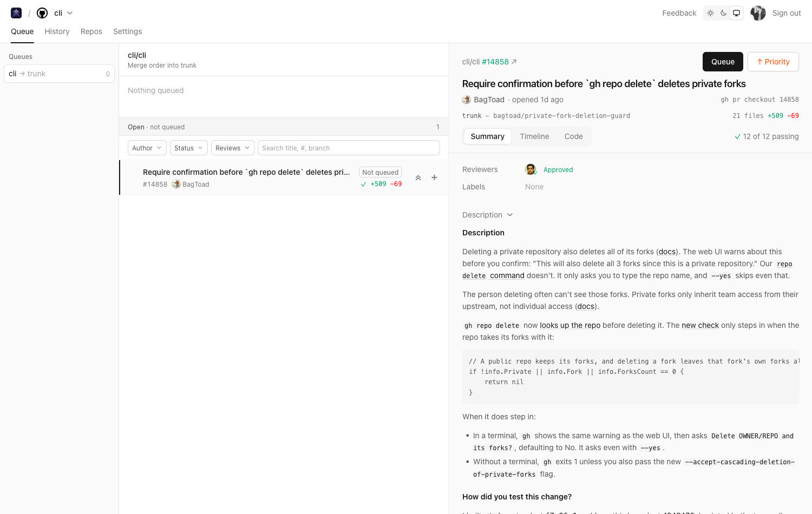Open PR #14858 external link
812x514 pixels.
499,62
